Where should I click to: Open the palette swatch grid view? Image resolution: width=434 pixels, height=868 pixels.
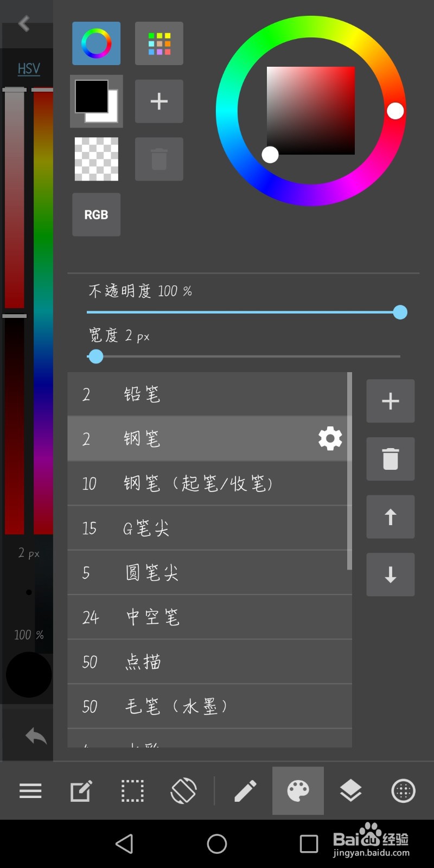pyautogui.click(x=159, y=43)
